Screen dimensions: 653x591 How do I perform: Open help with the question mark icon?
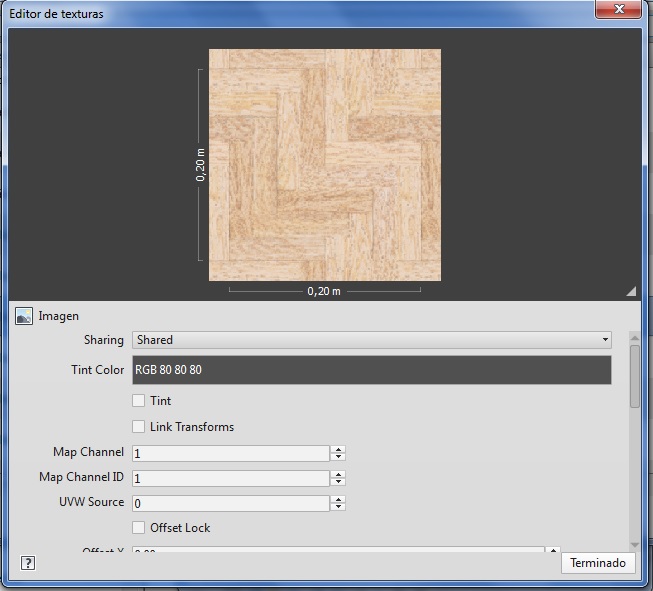tap(28, 563)
